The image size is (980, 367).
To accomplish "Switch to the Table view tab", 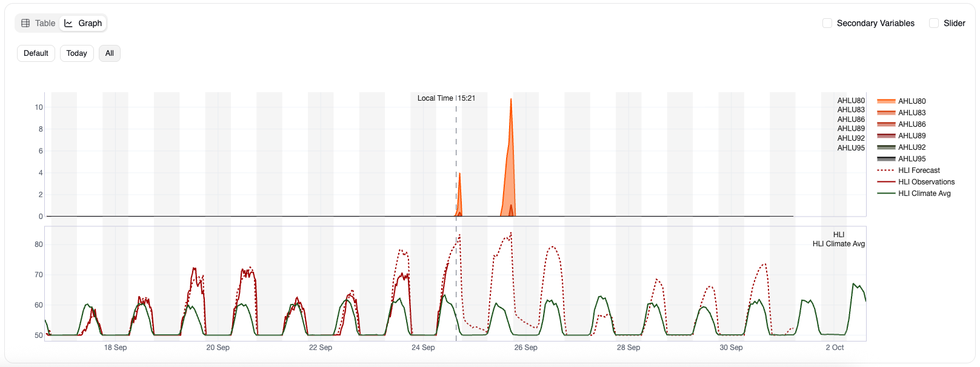I will tap(38, 23).
